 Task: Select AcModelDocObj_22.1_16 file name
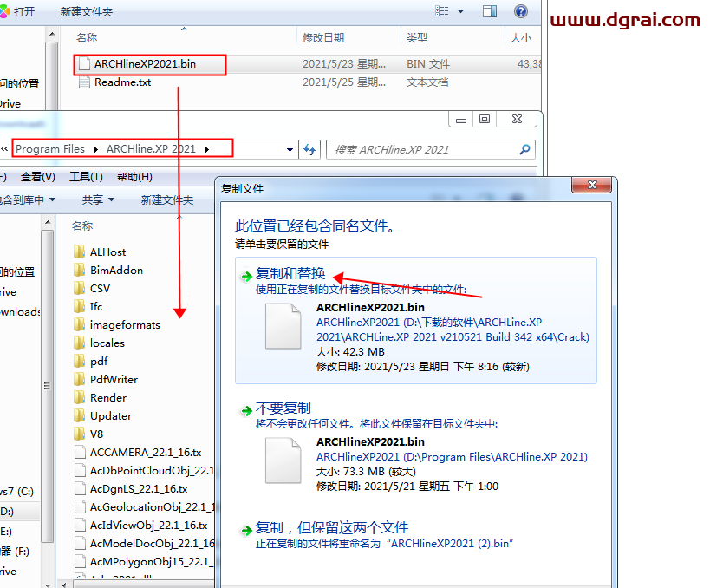click(x=153, y=543)
